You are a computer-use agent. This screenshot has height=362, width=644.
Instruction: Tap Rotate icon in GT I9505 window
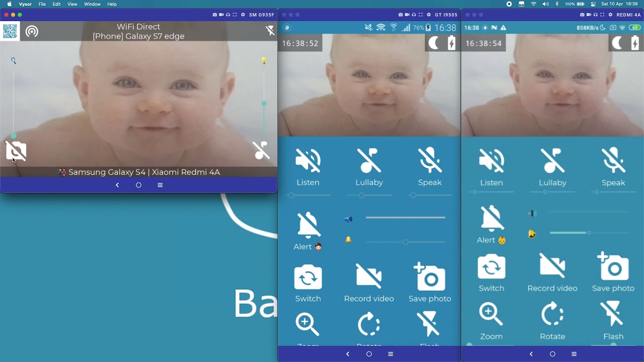(369, 324)
